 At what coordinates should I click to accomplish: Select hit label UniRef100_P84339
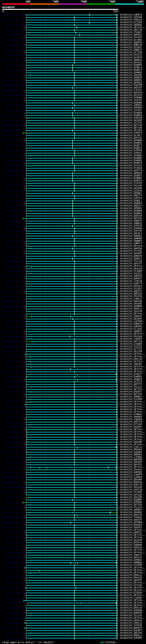131,578
